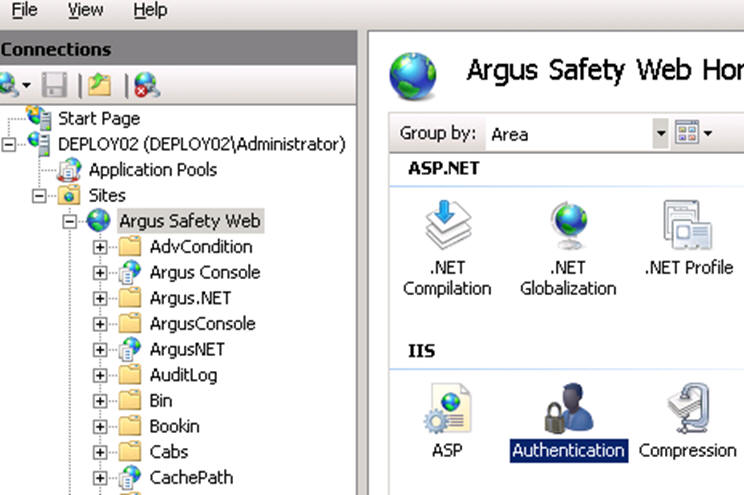This screenshot has width=744, height=495.
Task: Open the connection icon dropdown arrow
Action: [x=27, y=85]
